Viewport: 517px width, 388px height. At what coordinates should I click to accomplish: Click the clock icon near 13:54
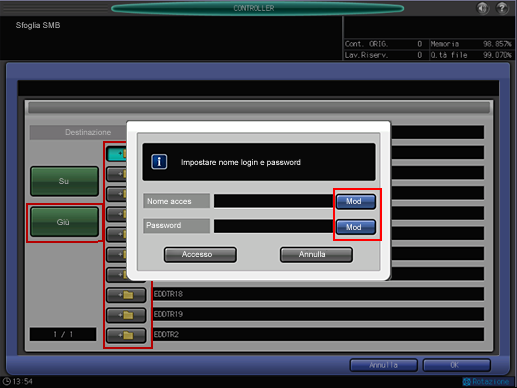pyautogui.click(x=6, y=381)
